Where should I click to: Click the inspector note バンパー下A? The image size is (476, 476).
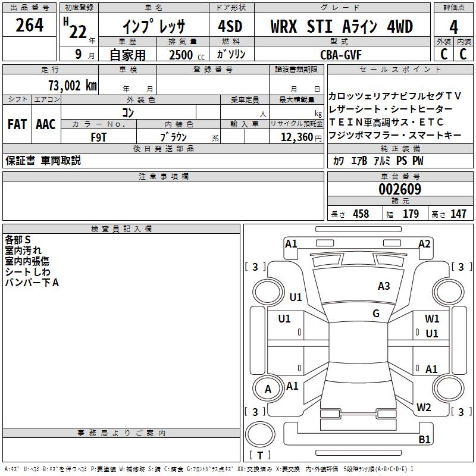pyautogui.click(x=32, y=282)
